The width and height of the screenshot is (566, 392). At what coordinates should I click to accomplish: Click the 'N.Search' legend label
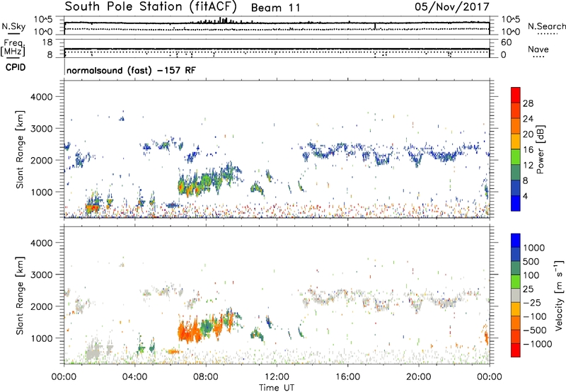tap(546, 26)
